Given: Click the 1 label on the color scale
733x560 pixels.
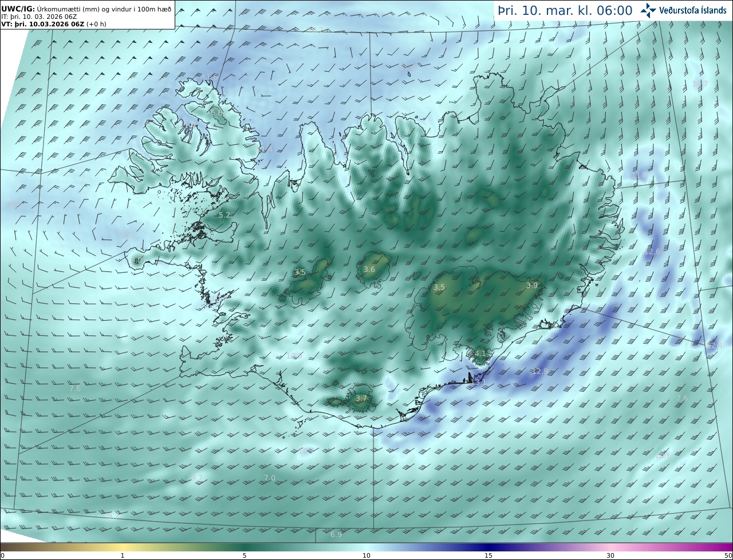Looking at the screenshot, I should coord(123,555).
